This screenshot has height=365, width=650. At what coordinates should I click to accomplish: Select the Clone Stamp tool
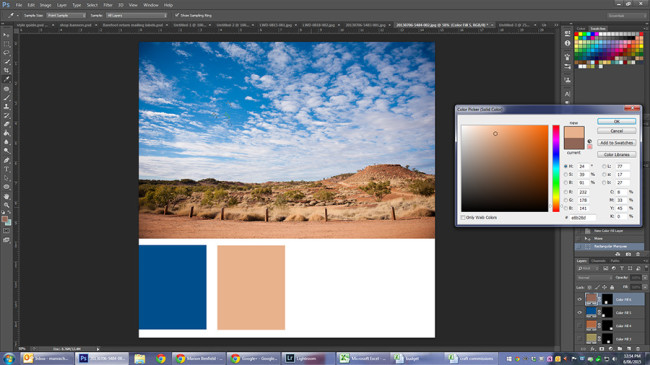pyautogui.click(x=6, y=107)
